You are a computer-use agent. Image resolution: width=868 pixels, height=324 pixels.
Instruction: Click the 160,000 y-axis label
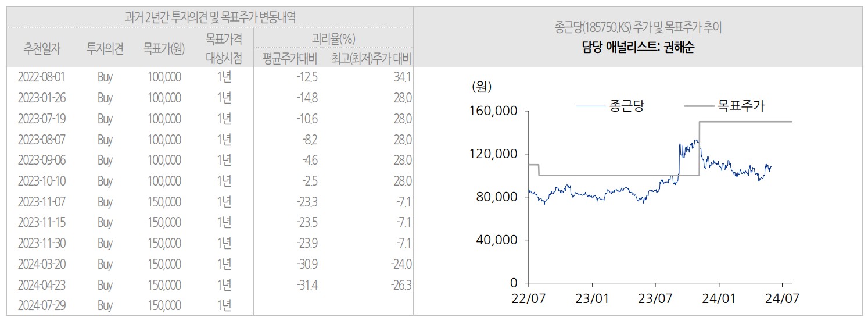[493, 111]
